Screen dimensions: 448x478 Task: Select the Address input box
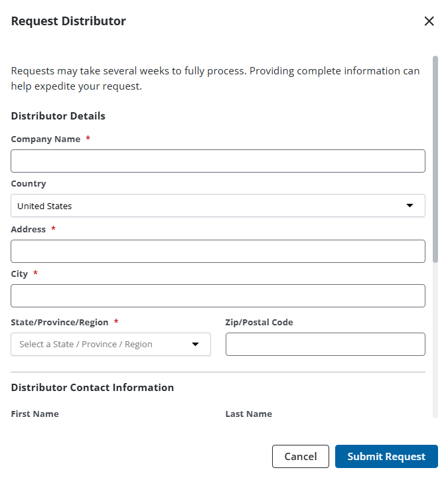(x=218, y=251)
